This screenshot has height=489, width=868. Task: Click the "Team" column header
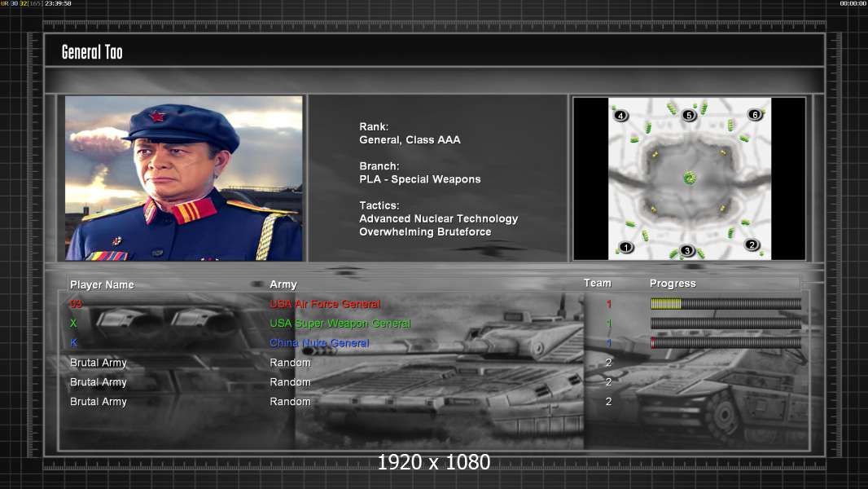pyautogui.click(x=598, y=283)
